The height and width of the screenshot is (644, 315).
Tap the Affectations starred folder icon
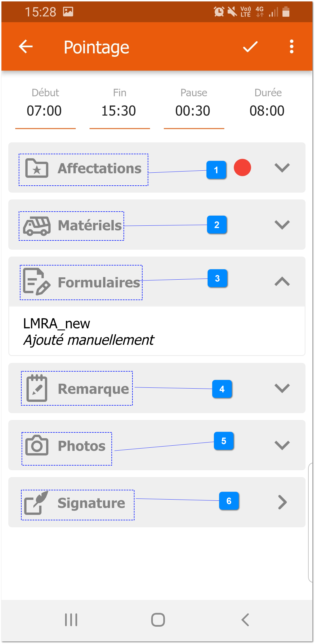point(37,168)
